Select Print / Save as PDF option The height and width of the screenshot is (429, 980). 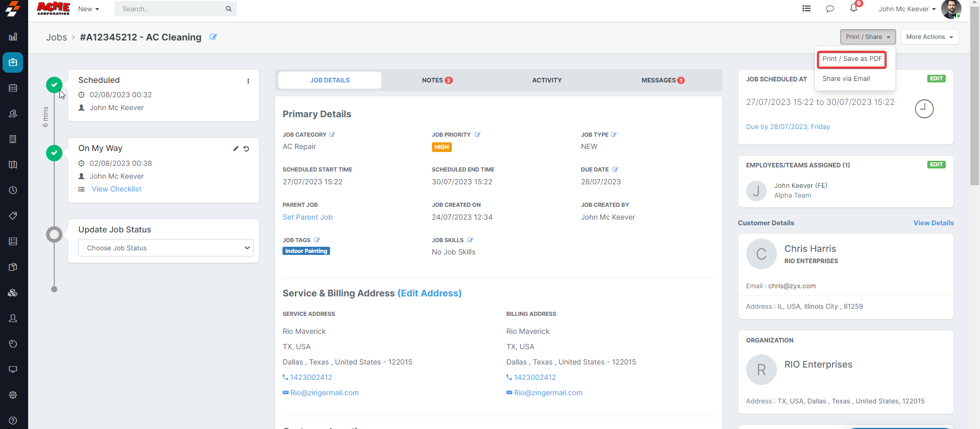[852, 59]
